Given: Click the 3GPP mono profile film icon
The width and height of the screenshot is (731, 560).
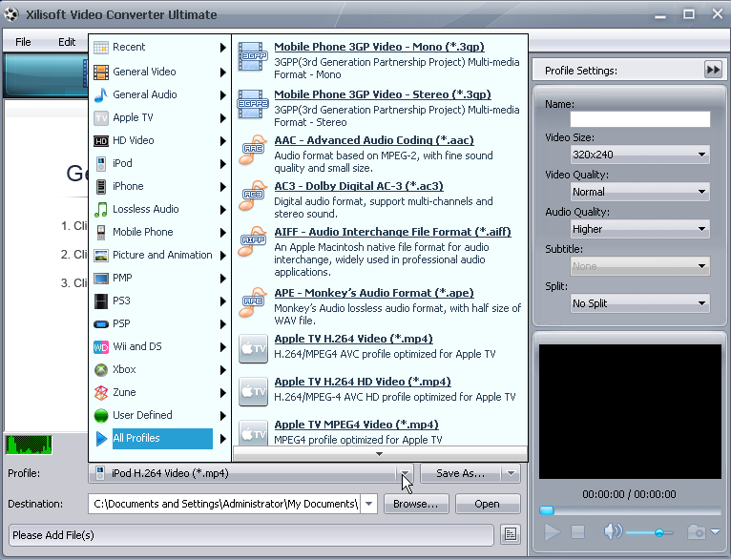Looking at the screenshot, I should tap(252, 56).
